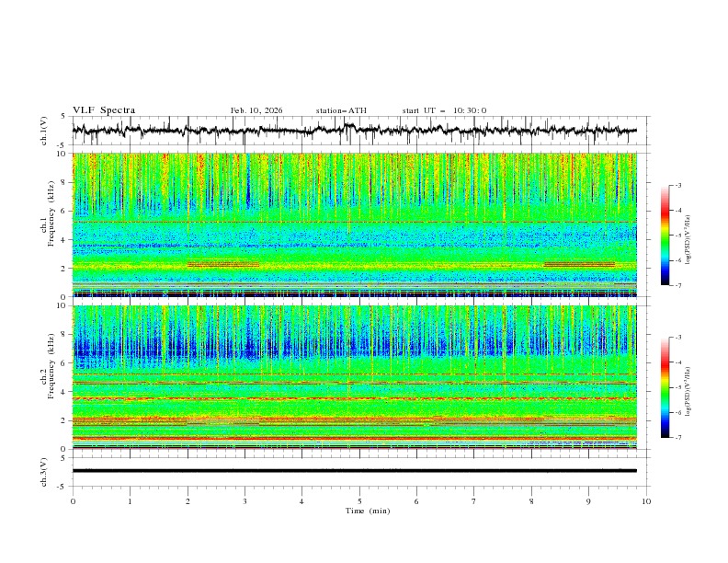This screenshot has height=563, width=728.
Task: Click the "4" tick on the time axis
Action: pyautogui.click(x=302, y=501)
